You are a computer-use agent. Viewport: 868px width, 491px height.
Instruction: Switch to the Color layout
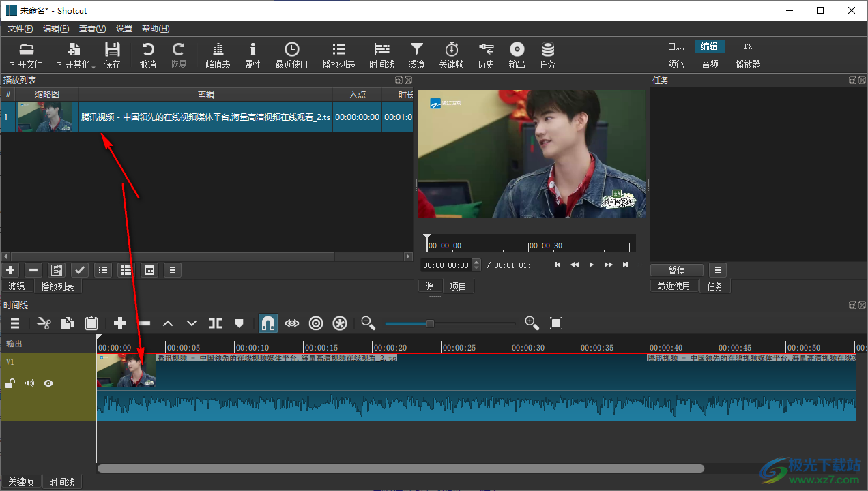tap(676, 64)
